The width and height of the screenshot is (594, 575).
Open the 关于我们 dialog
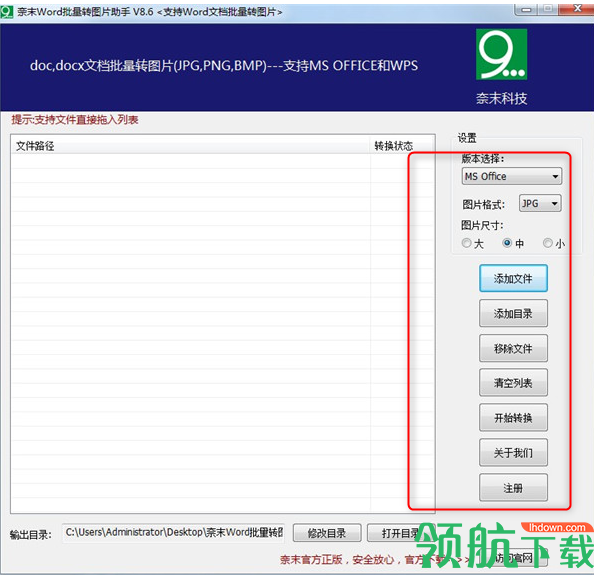coord(513,452)
